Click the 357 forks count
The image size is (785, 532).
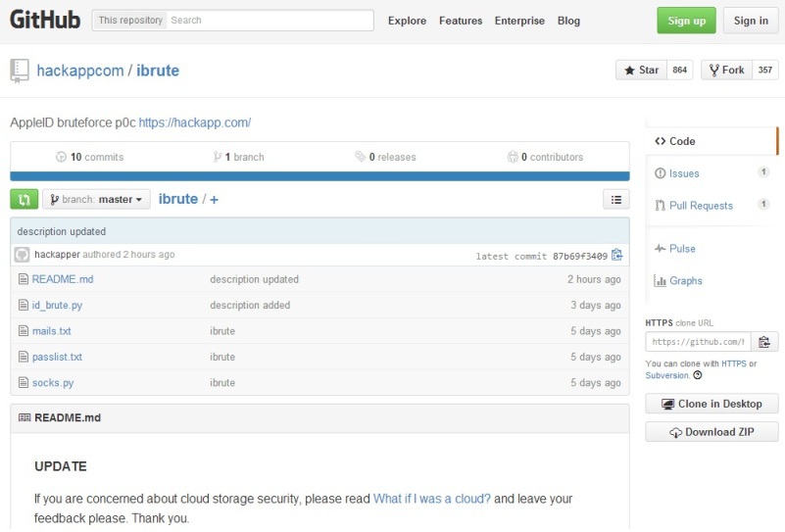click(x=765, y=71)
